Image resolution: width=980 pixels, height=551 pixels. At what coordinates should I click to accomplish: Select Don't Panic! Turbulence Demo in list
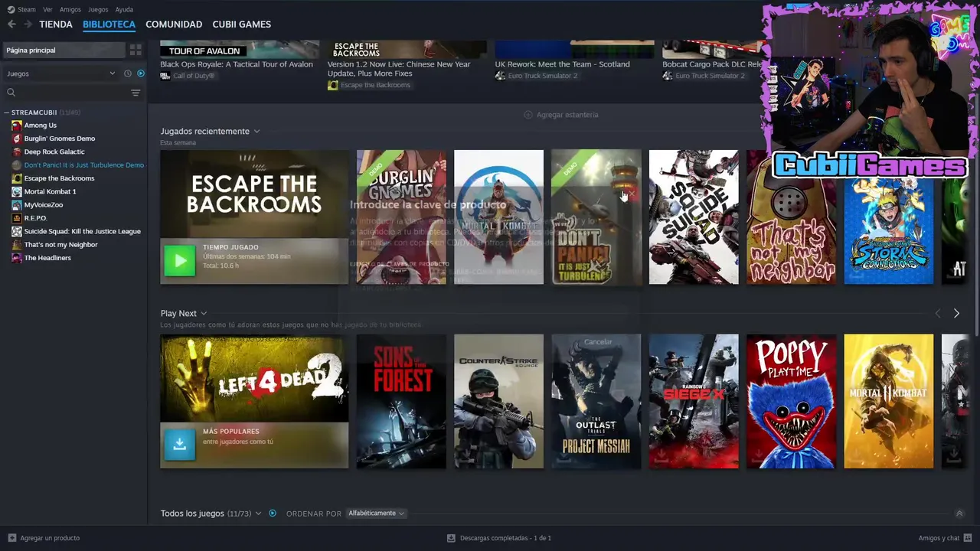tap(83, 165)
